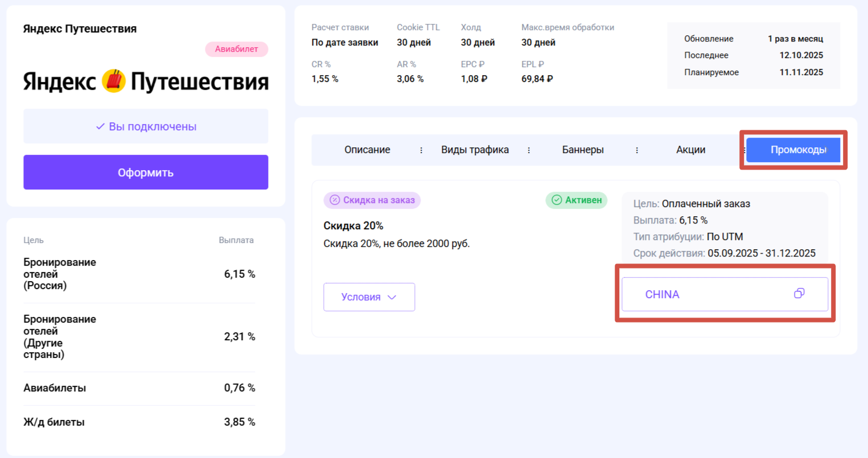
Task: Go to the Баннеры tab
Action: click(x=583, y=150)
